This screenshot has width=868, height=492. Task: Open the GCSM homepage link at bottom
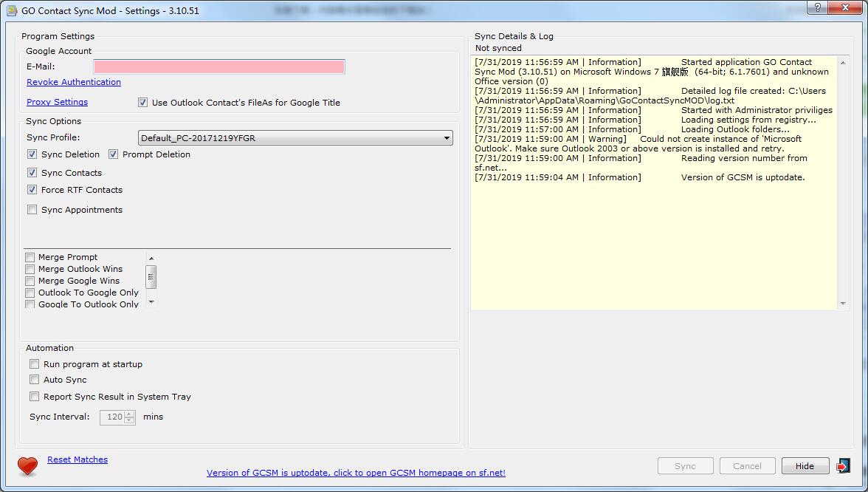click(x=356, y=473)
